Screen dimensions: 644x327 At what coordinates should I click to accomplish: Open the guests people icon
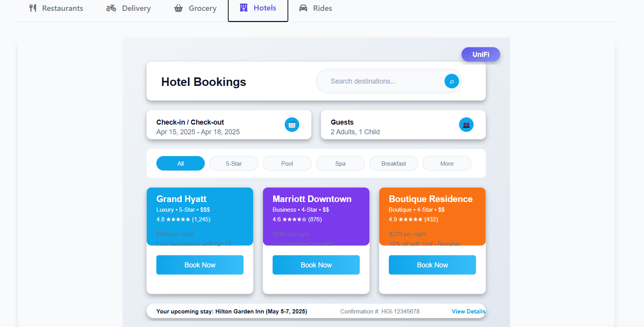466,125
